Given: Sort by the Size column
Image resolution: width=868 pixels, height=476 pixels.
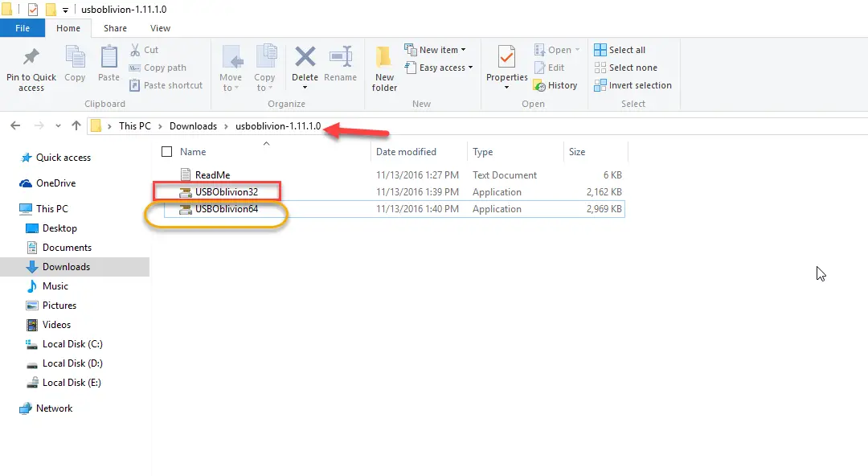Looking at the screenshot, I should (577, 152).
